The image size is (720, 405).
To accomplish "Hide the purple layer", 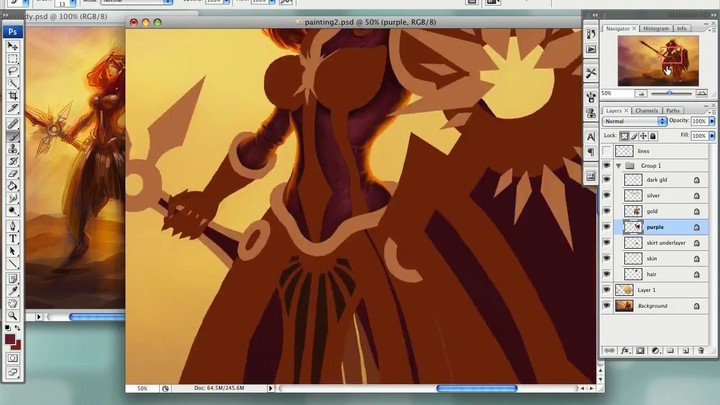I will [x=607, y=227].
